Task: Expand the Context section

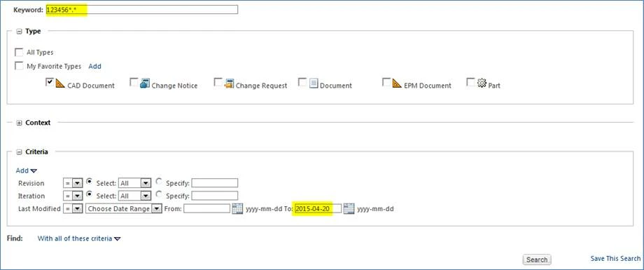Action: click(19, 123)
